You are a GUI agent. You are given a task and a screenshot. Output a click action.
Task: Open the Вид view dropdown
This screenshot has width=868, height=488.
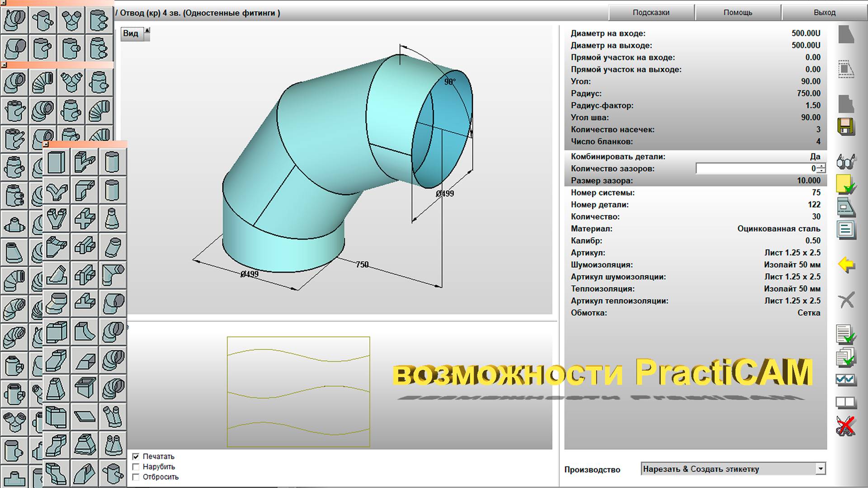point(135,34)
